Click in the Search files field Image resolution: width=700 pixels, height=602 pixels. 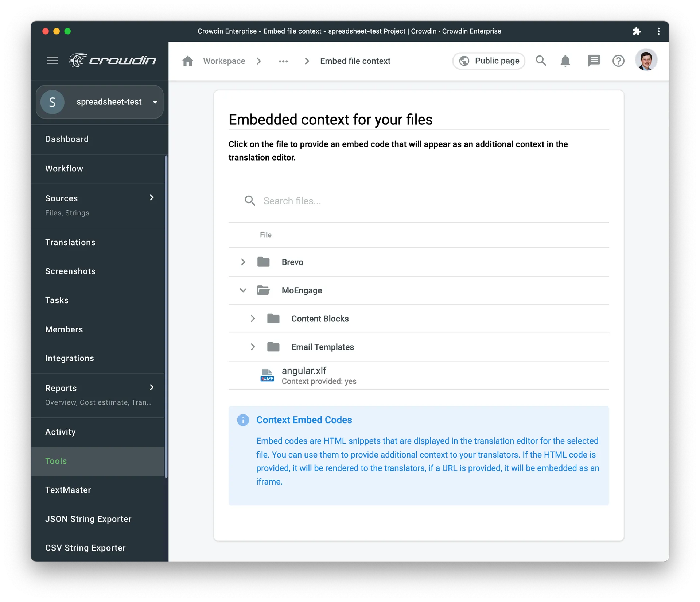pyautogui.click(x=419, y=201)
